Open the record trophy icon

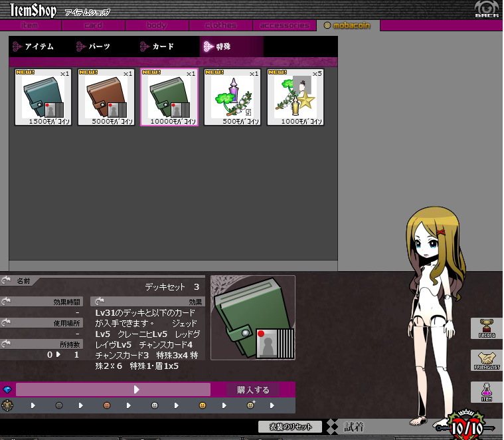tap(487, 328)
